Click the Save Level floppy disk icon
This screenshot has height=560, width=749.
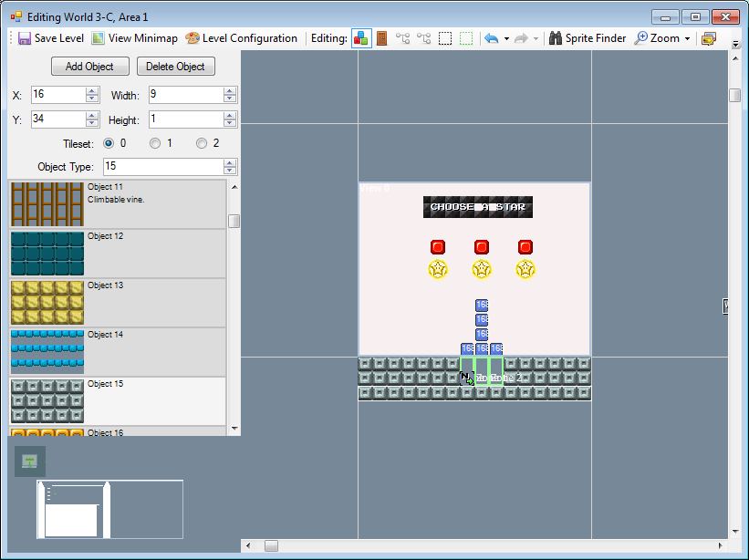25,38
